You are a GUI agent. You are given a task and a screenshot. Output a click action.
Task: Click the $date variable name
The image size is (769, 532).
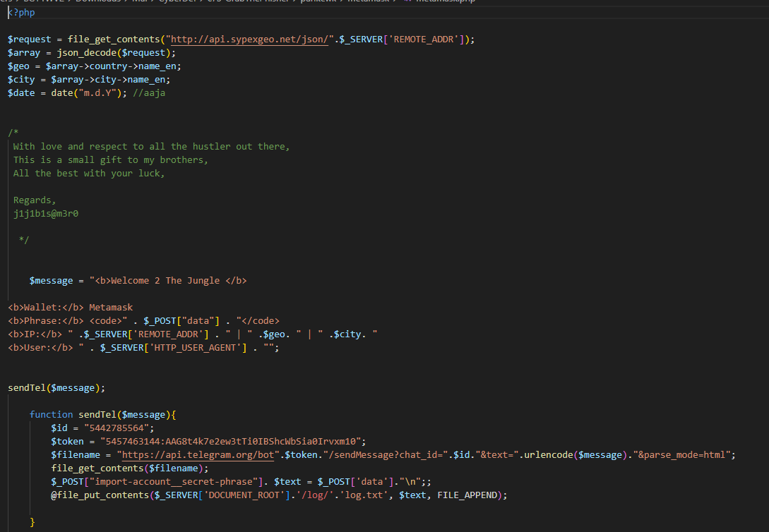click(x=21, y=93)
